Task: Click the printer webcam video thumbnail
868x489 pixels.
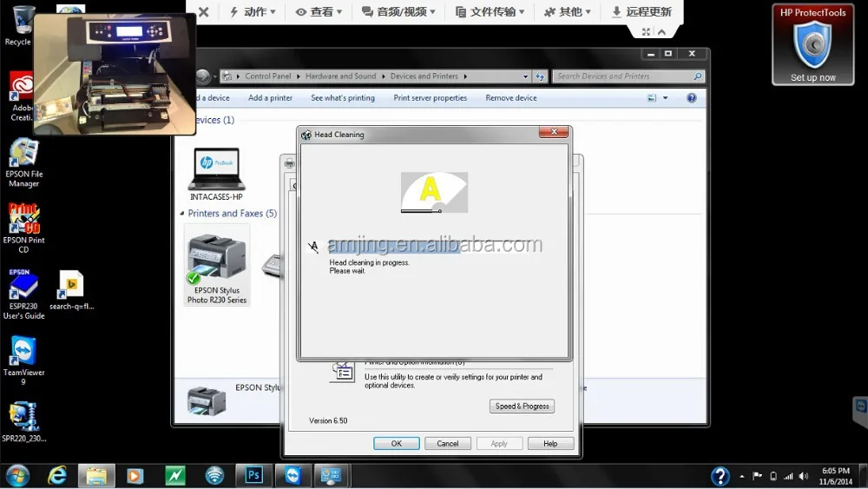Action: click(x=115, y=74)
